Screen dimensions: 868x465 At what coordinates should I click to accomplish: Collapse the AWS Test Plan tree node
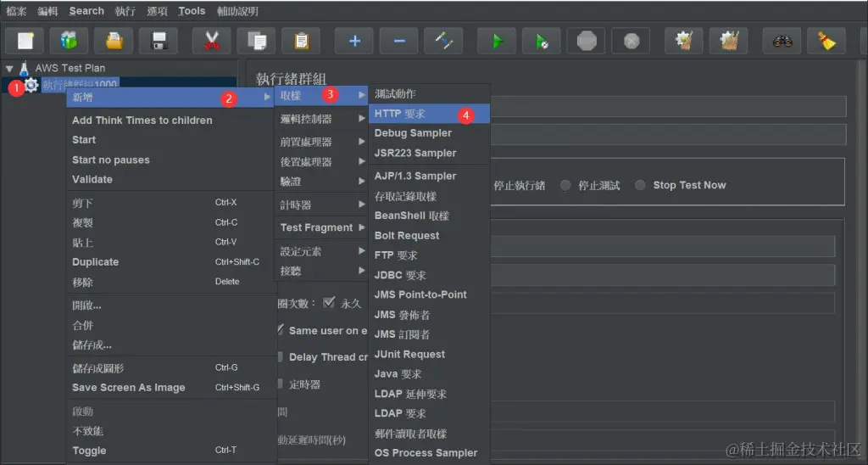click(x=9, y=69)
